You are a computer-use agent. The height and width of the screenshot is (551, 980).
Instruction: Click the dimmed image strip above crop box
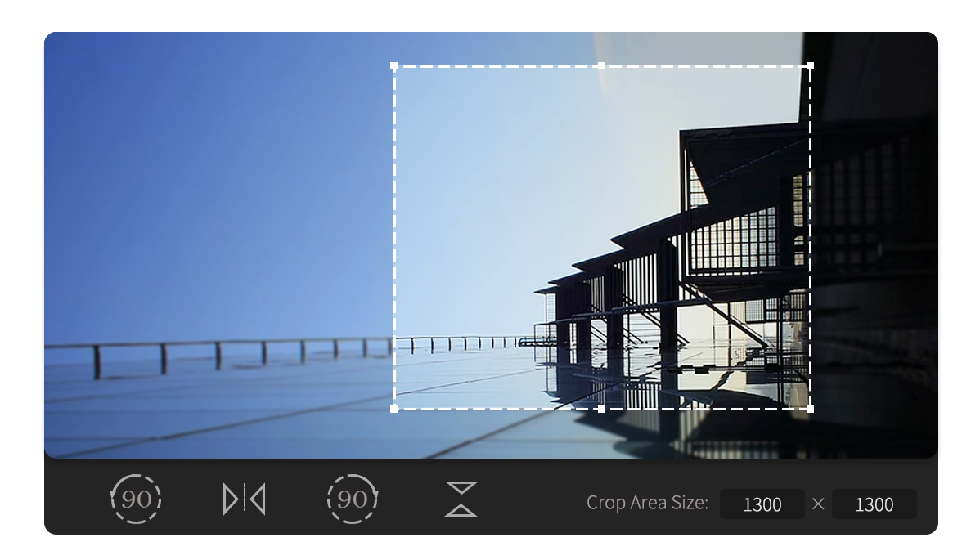tap(602, 47)
